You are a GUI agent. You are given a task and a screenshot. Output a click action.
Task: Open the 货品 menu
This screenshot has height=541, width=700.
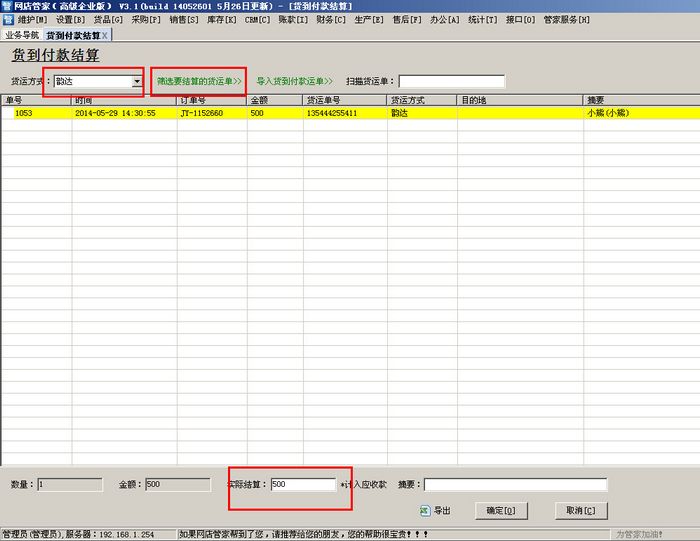108,20
